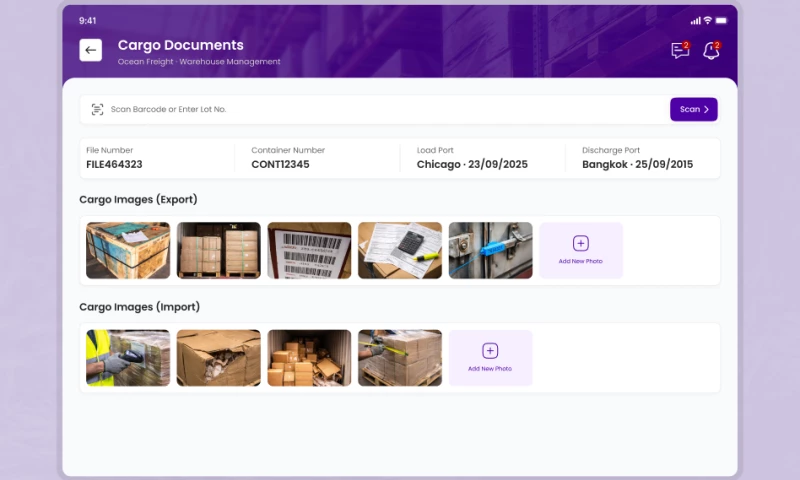This screenshot has height=480, width=800.
Task: Click the battery status icon
Action: pyautogui.click(x=721, y=20)
